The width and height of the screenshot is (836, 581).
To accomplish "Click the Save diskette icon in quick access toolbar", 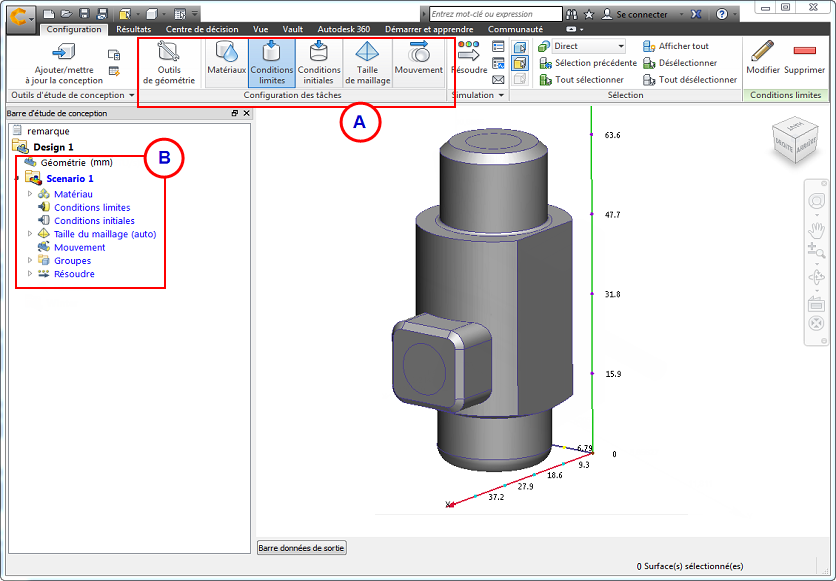I will coord(84,14).
